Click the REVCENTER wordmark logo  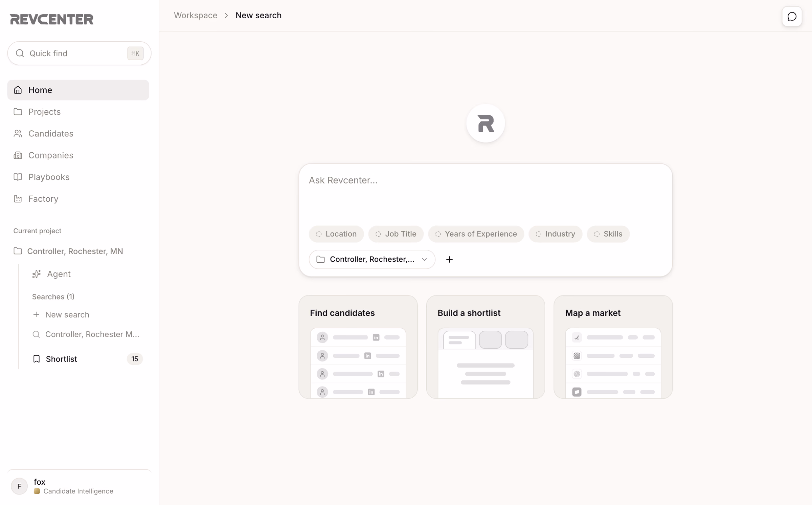(x=52, y=19)
